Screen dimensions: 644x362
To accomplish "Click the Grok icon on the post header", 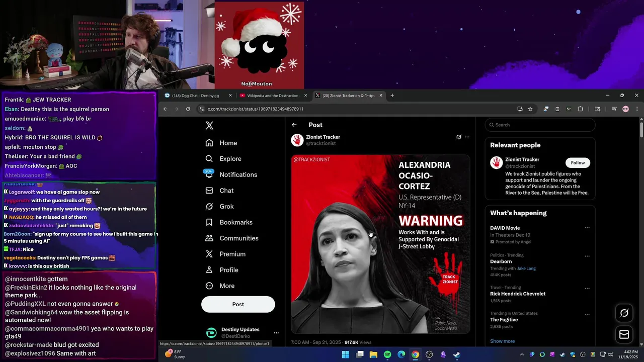I will tap(458, 137).
